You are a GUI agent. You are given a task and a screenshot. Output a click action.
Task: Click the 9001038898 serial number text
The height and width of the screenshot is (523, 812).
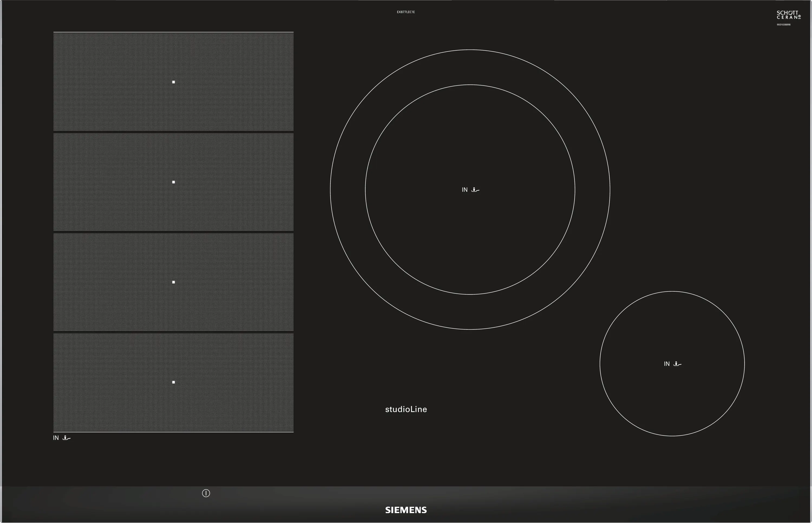click(784, 25)
